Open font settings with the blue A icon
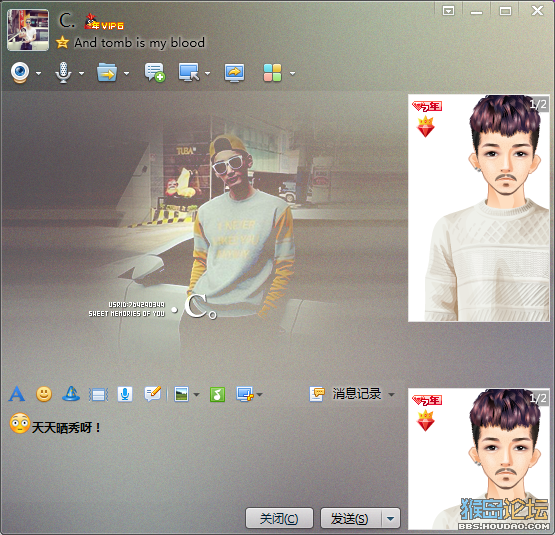555x535 pixels. coord(17,394)
